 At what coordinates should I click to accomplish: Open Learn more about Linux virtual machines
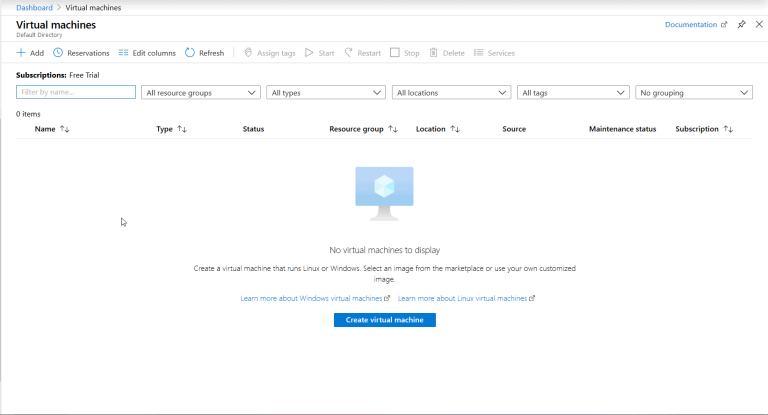[466, 298]
